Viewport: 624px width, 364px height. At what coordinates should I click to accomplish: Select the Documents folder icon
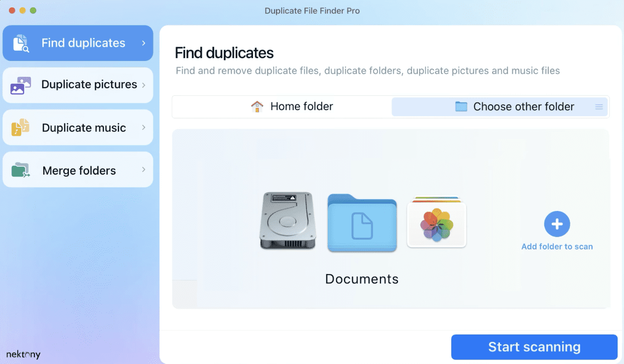pos(362,223)
